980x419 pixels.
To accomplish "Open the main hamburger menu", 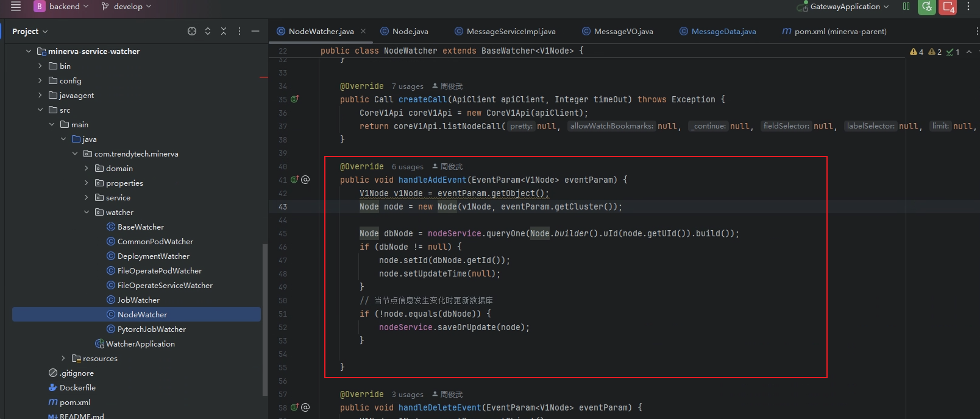I will point(16,6).
